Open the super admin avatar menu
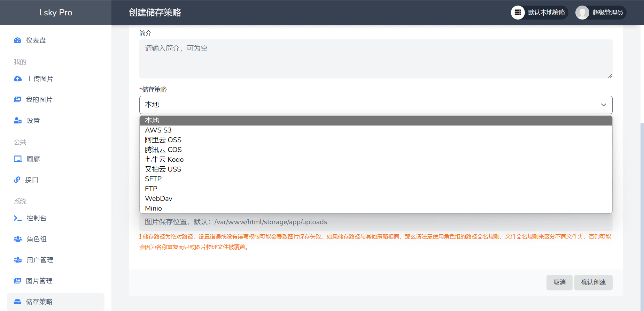Image resolution: width=644 pixels, height=311 pixels. [x=582, y=13]
